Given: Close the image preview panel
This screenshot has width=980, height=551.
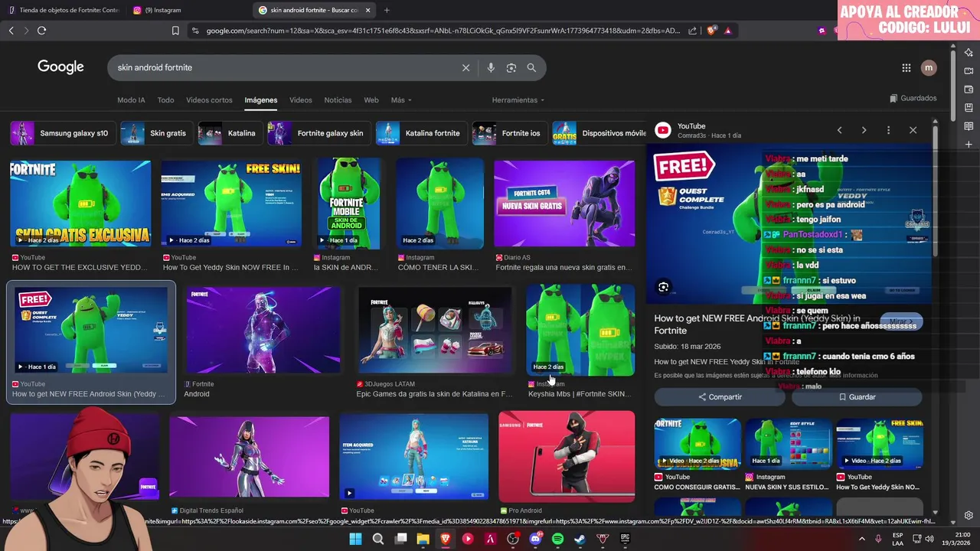Looking at the screenshot, I should tap(913, 130).
